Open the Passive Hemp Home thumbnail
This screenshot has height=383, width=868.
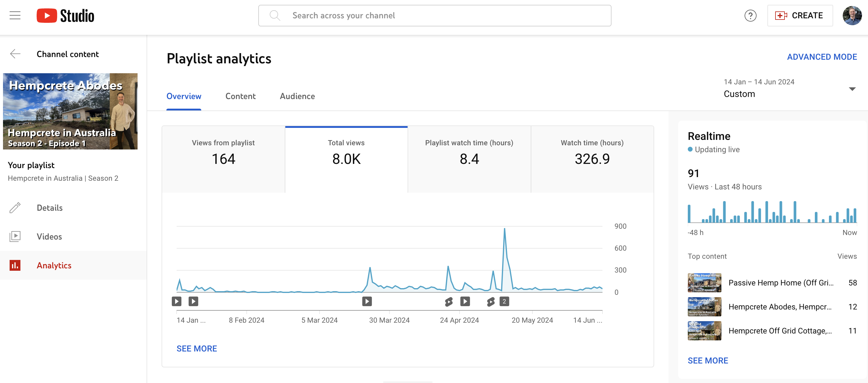coord(704,283)
